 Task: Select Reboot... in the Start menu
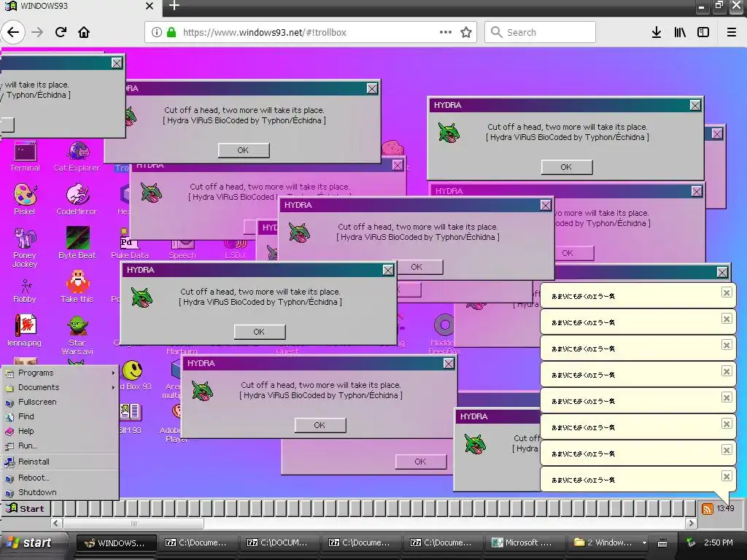[x=60, y=478]
